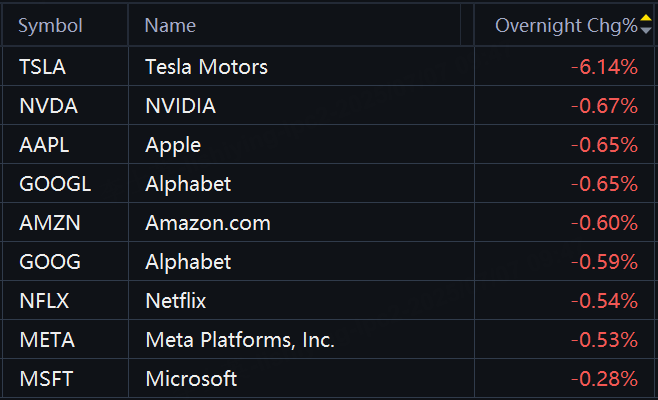Click NVIDIA's -0.67% change value
Viewport: 658px width, 400px height.
604,106
